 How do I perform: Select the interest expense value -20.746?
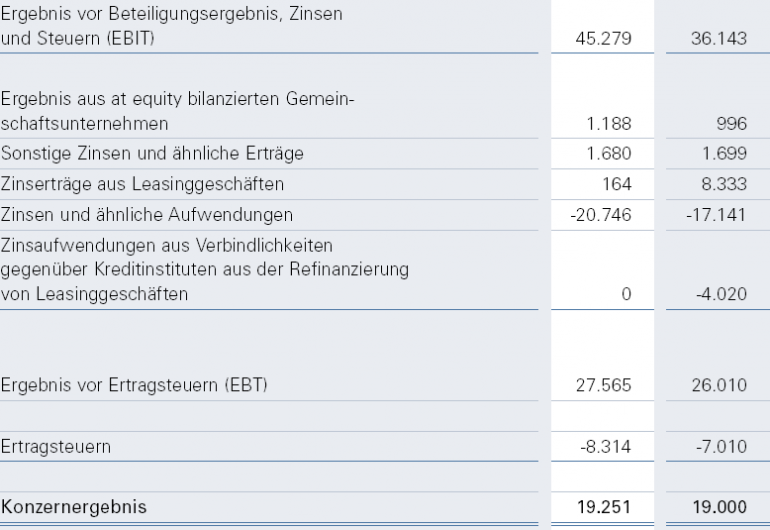tap(607, 214)
